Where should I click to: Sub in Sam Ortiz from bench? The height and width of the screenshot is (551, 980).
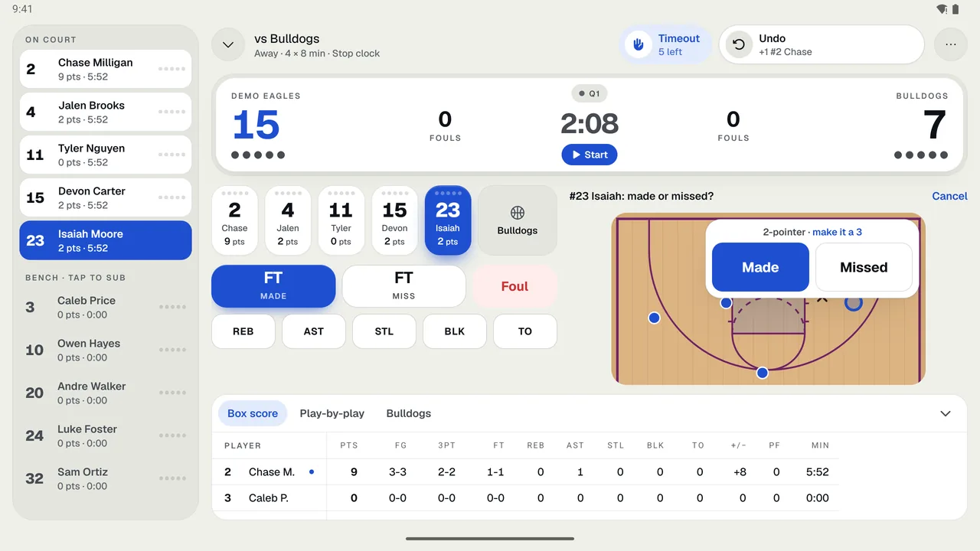106,478
